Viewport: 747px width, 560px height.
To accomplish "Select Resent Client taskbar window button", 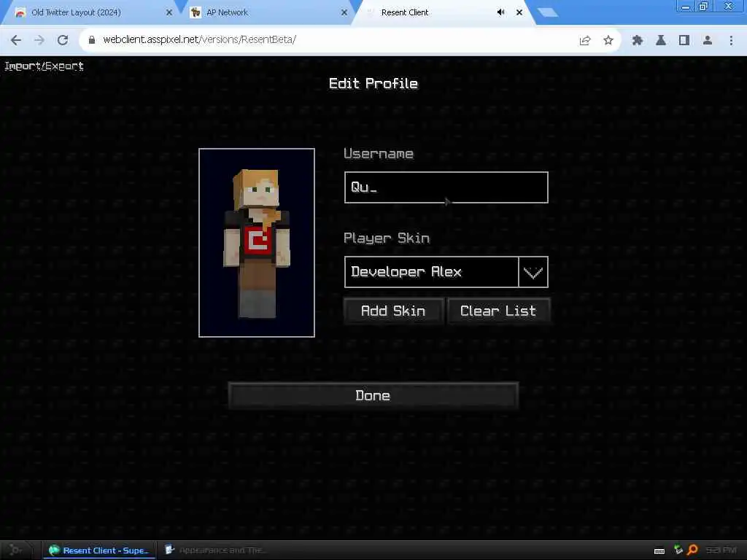I will (x=99, y=550).
